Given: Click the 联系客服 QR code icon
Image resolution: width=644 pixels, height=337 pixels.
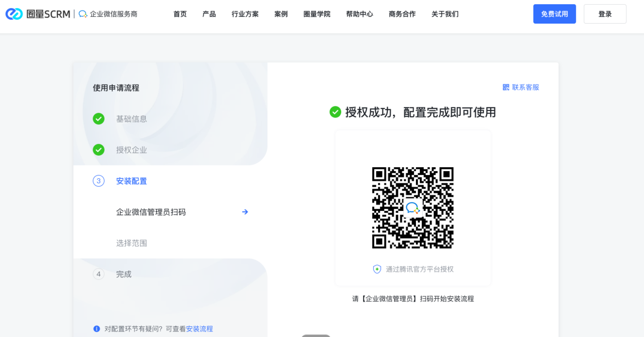Looking at the screenshot, I should pyautogui.click(x=506, y=87).
